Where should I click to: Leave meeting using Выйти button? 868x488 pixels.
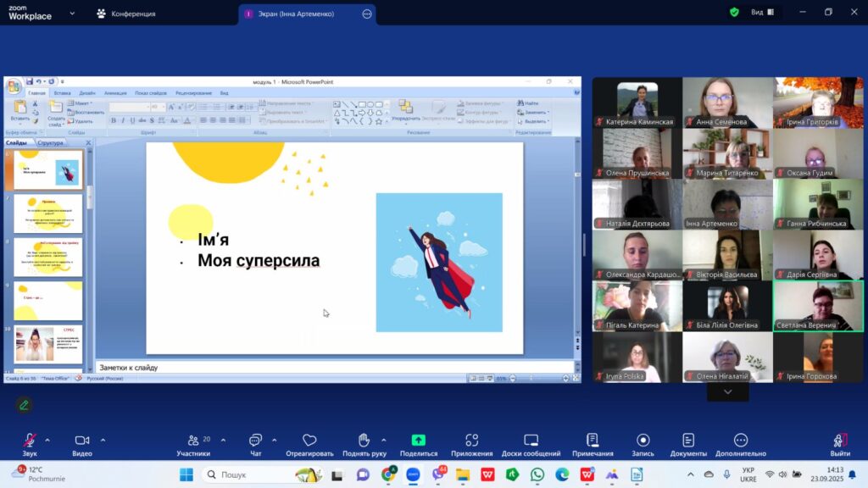pos(840,441)
